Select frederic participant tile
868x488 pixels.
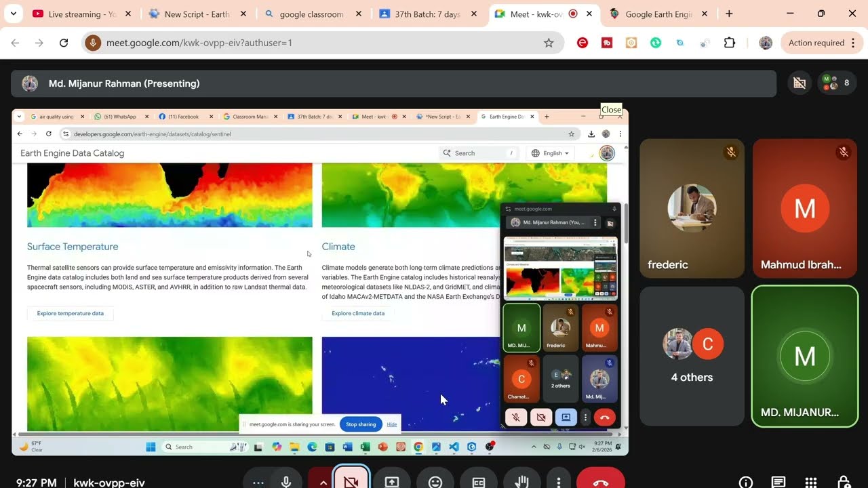[692, 208]
